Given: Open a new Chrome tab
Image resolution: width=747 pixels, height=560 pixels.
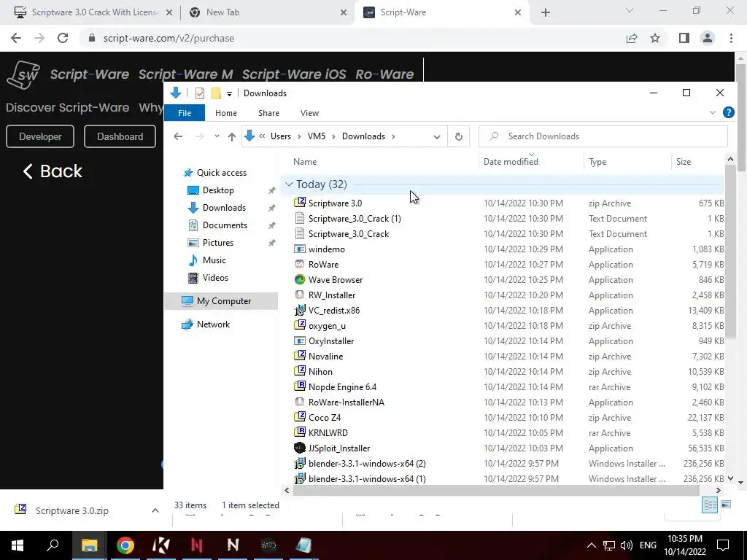Looking at the screenshot, I should click(546, 12).
